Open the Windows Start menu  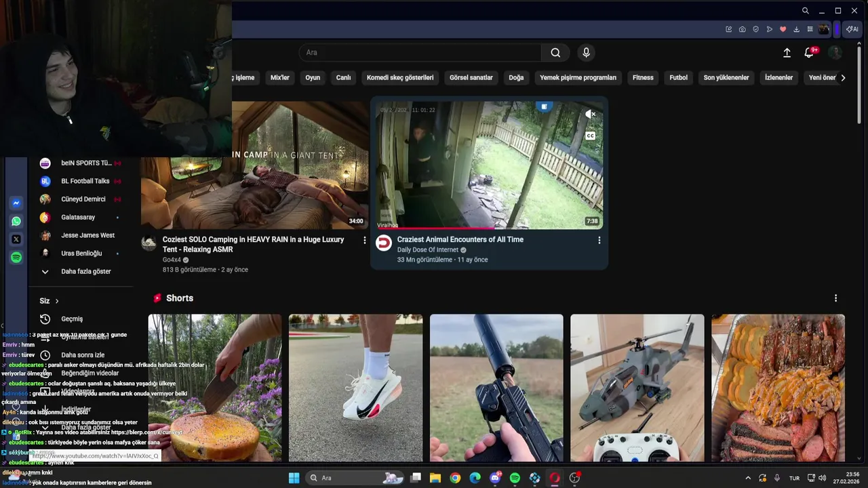(x=294, y=478)
